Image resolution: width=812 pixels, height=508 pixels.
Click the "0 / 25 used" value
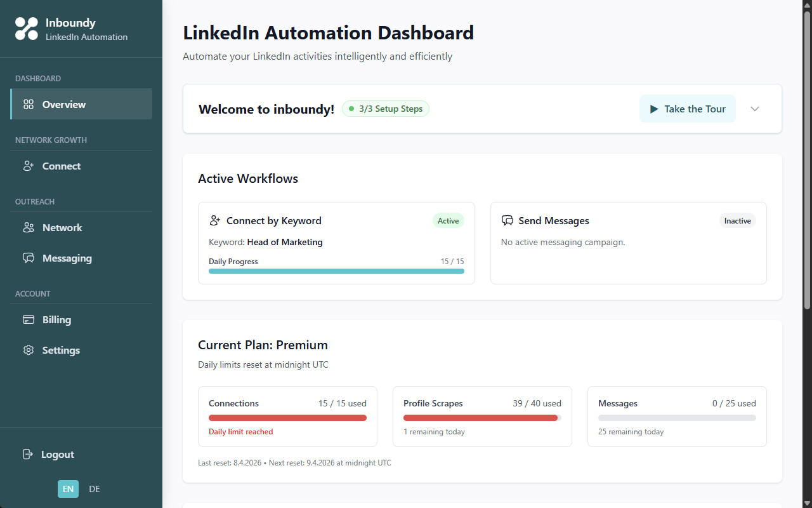pyautogui.click(x=734, y=403)
